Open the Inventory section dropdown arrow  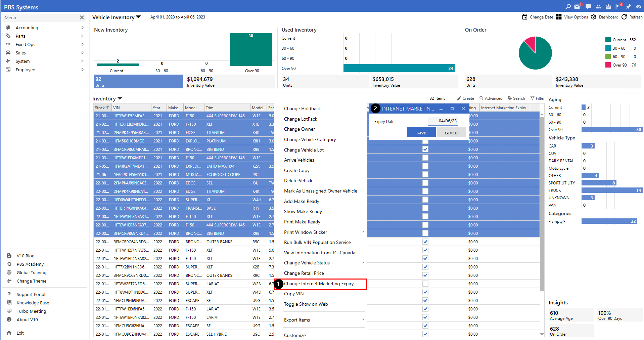(x=120, y=98)
